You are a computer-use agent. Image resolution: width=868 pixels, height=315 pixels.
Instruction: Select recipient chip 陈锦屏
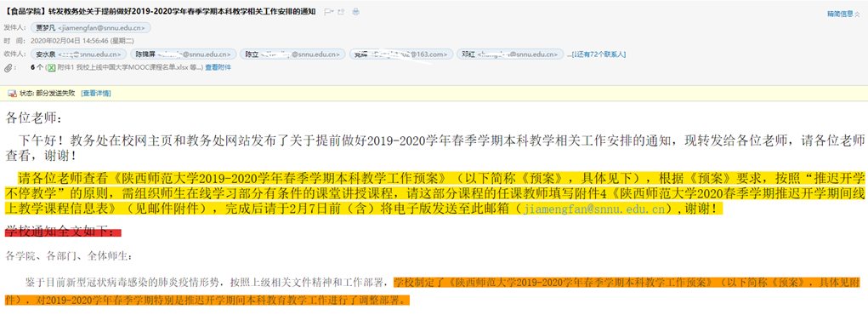coord(184,54)
